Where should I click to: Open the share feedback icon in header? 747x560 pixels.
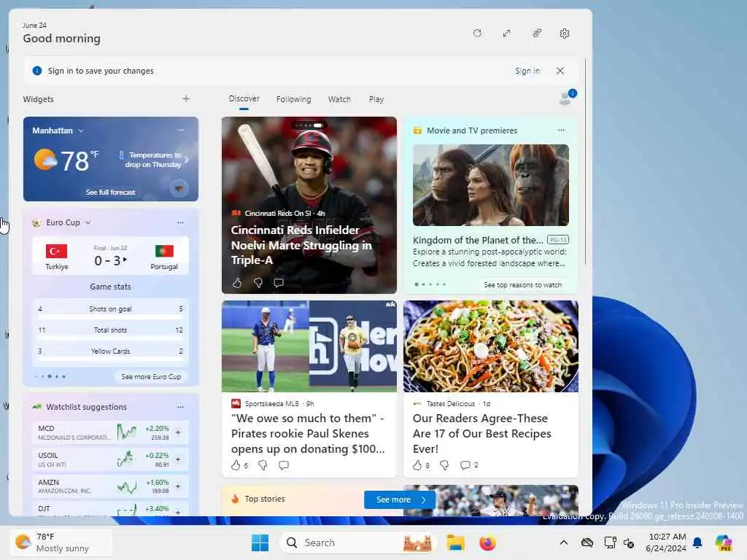pyautogui.click(x=536, y=34)
